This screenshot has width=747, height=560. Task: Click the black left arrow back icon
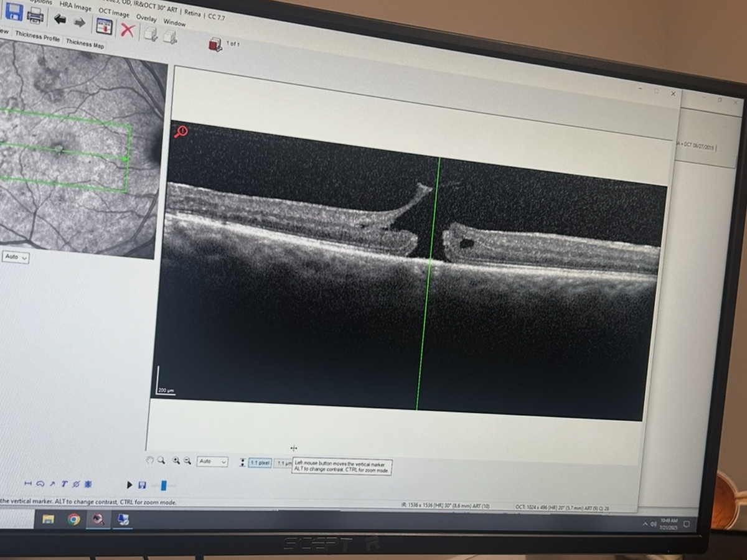pyautogui.click(x=60, y=19)
